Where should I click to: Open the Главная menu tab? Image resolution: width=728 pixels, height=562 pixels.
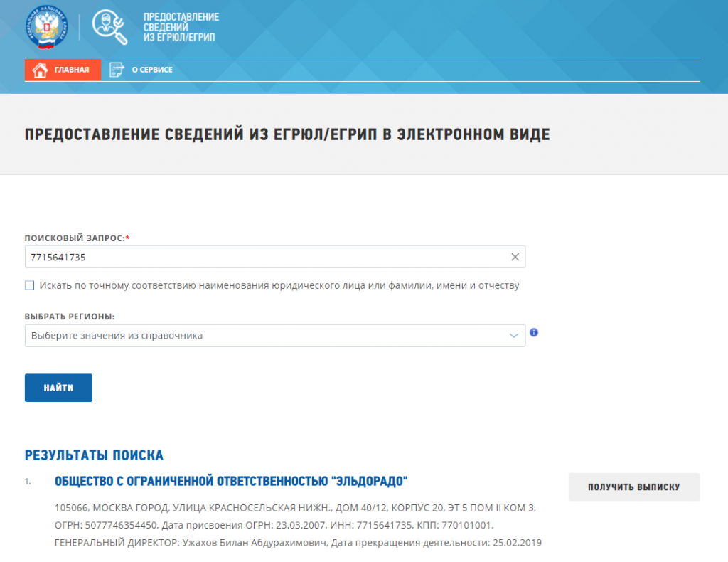pyautogui.click(x=63, y=70)
